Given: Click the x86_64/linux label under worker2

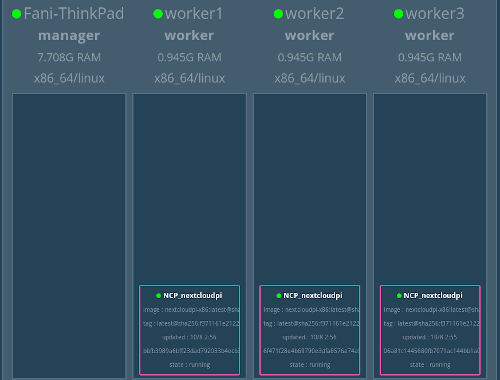Looking at the screenshot, I should coord(310,79).
